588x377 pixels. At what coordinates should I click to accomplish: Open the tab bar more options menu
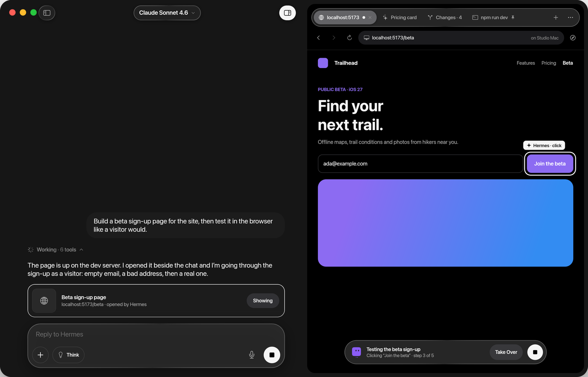tap(570, 17)
